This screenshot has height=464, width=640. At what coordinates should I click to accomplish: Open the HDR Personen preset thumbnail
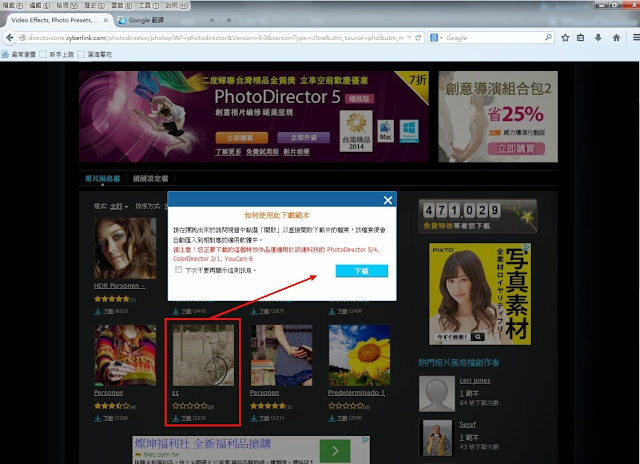pyautogui.click(x=125, y=248)
